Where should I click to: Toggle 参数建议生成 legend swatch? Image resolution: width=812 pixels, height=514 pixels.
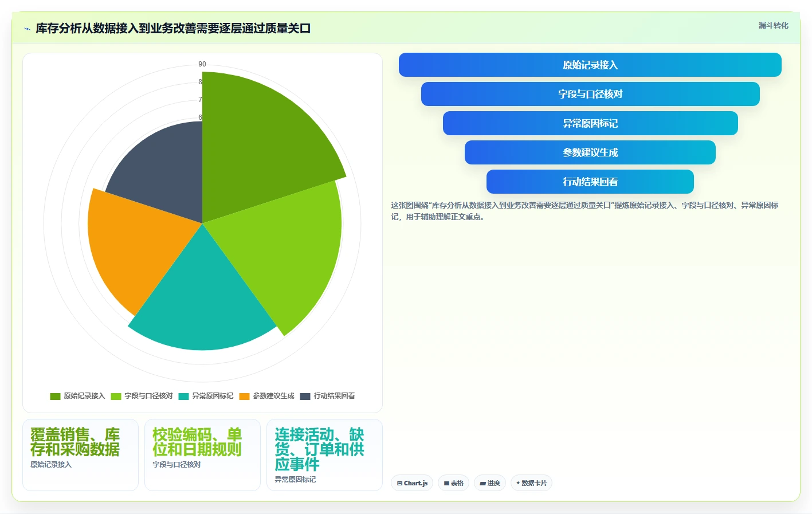[x=244, y=396]
